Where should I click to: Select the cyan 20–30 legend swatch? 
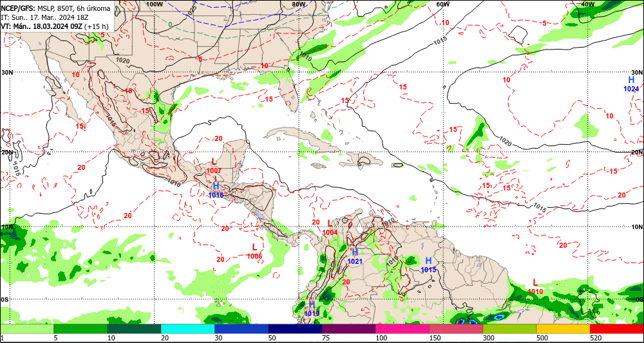pos(187,329)
